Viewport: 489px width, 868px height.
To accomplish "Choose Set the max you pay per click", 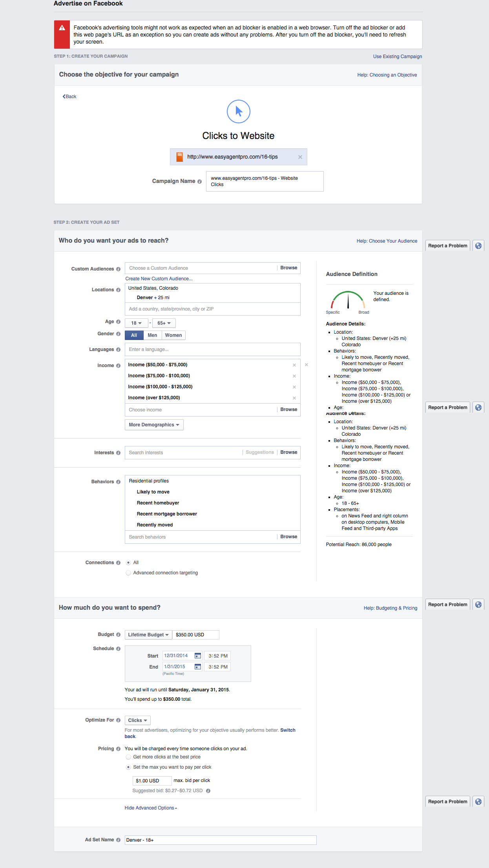I will (128, 767).
